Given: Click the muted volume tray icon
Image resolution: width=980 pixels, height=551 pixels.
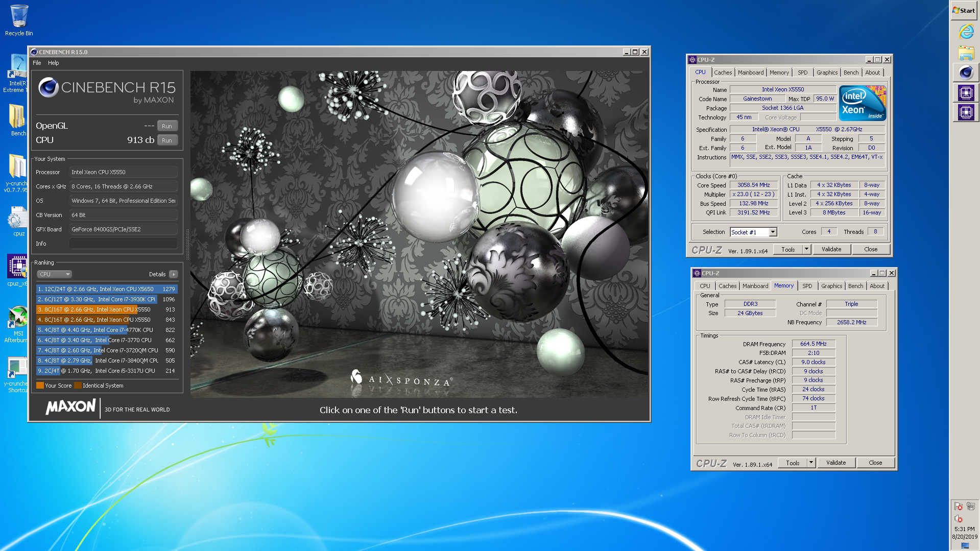Looking at the screenshot, I should pos(959,518).
